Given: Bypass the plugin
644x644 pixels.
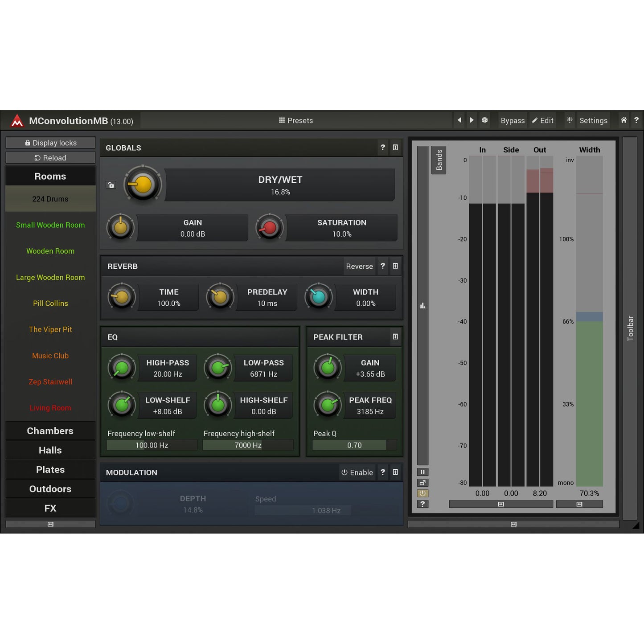Looking at the screenshot, I should pos(512,120).
